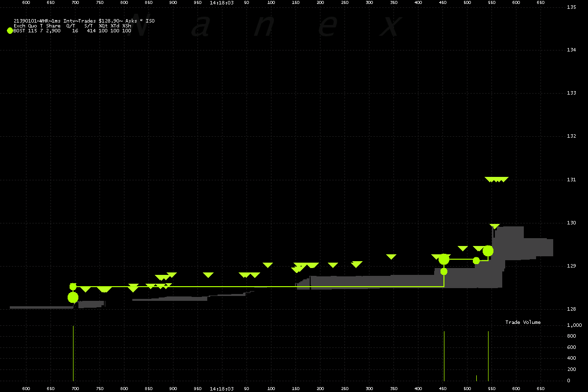Click the small trade circle below 129 at 450
This screenshot has height=392, width=588.
(x=444, y=271)
